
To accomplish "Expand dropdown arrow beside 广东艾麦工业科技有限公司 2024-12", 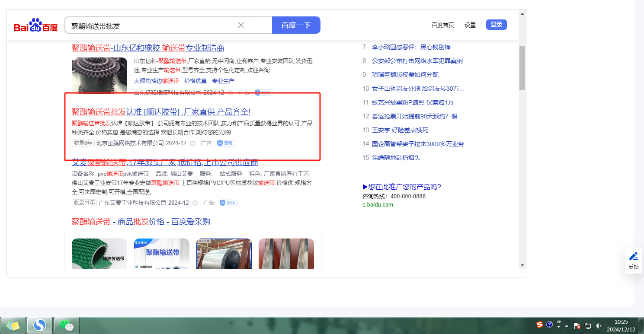I will coord(195,203).
